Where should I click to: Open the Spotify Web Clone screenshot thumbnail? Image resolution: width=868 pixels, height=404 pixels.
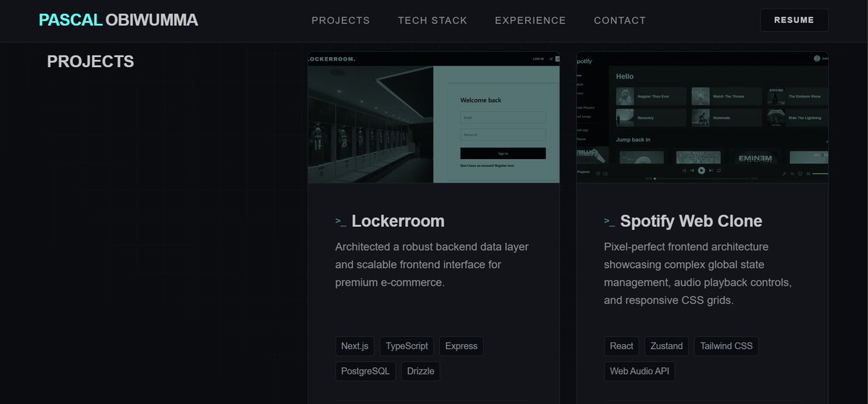(x=703, y=117)
